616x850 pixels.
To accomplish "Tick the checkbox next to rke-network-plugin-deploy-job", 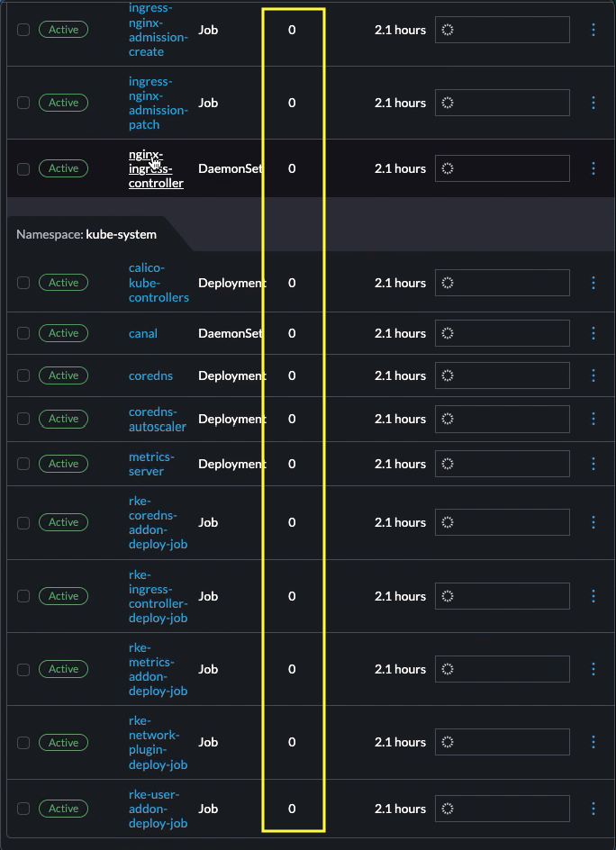I will pos(23,742).
